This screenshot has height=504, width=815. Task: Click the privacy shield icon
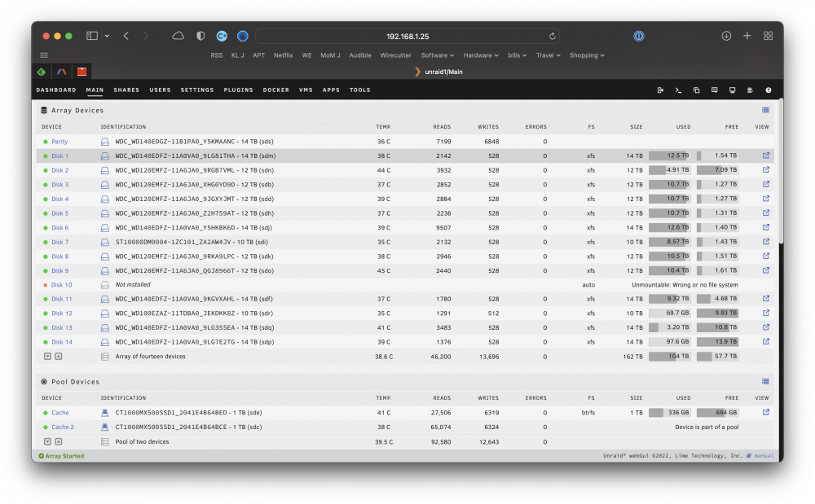click(200, 36)
